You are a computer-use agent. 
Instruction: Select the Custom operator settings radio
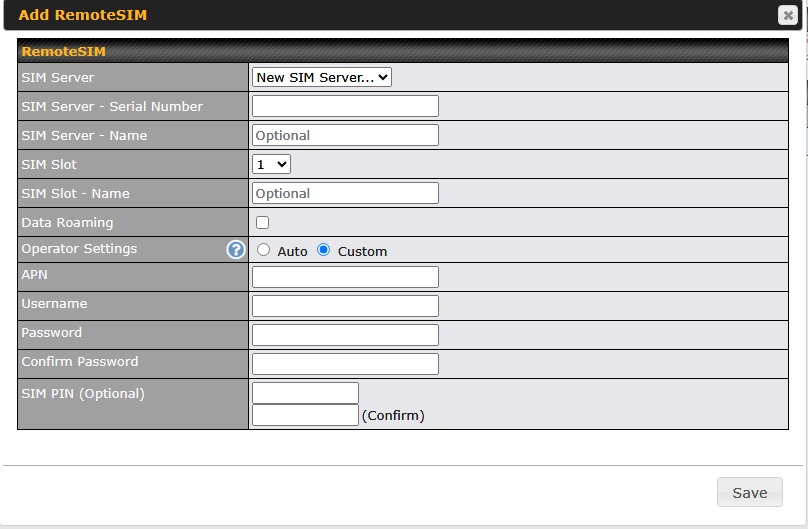tap(324, 250)
